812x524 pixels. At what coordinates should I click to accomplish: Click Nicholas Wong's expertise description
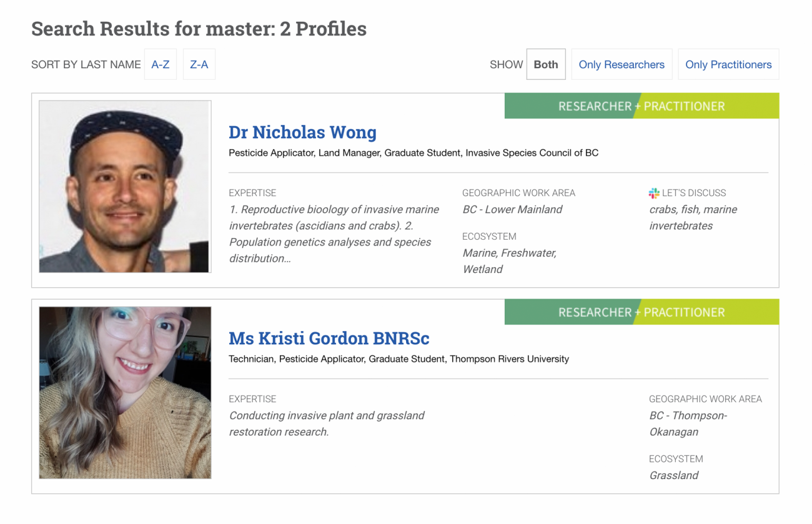click(334, 234)
